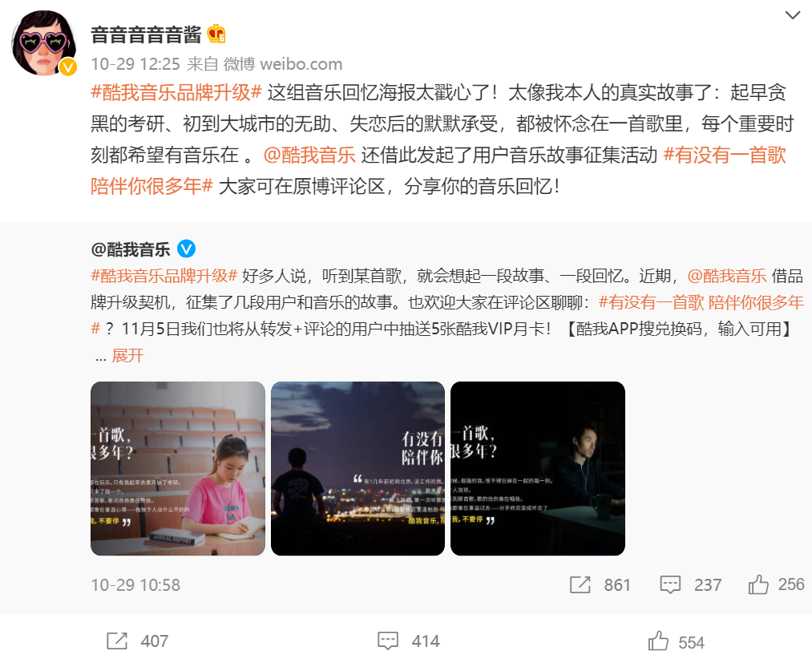
Task: View the classroom girl studying thumbnail
Action: pyautogui.click(x=178, y=469)
